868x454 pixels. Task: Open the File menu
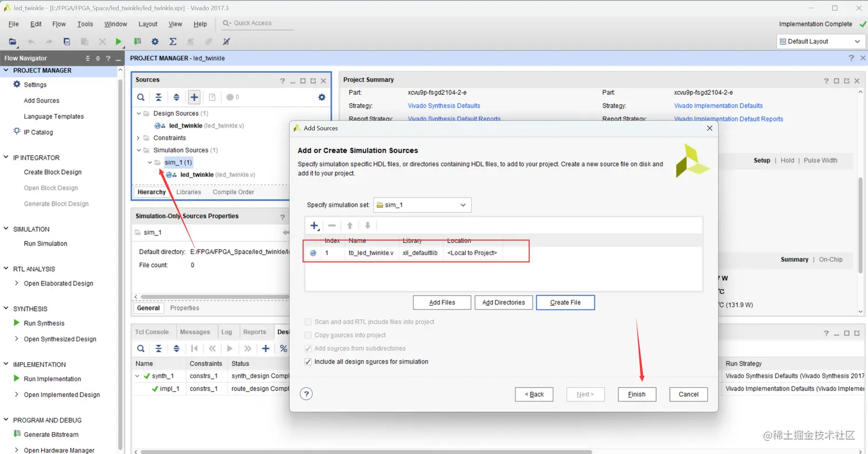[14, 24]
